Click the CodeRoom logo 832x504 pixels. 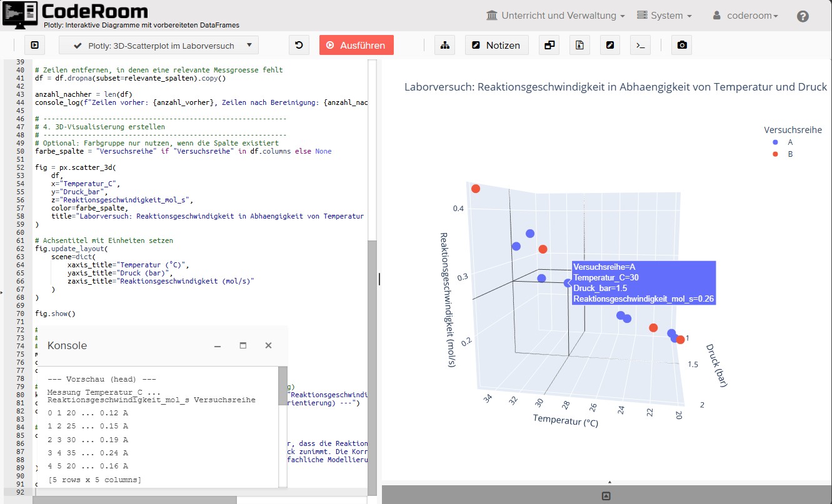pos(75,14)
